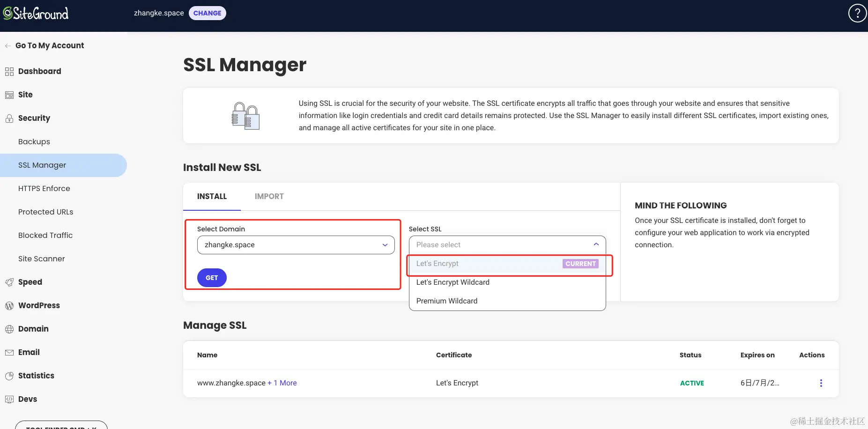Click the Expires on date cell
The image size is (868, 429).
(760, 383)
